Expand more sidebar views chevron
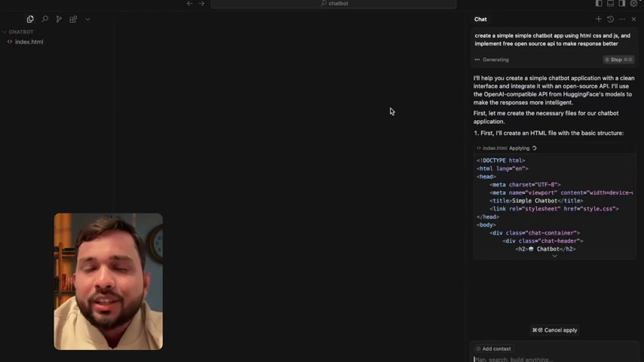 click(87, 20)
